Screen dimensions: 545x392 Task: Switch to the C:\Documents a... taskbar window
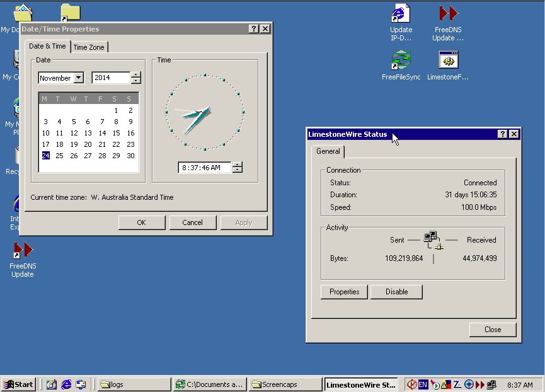pyautogui.click(x=210, y=384)
